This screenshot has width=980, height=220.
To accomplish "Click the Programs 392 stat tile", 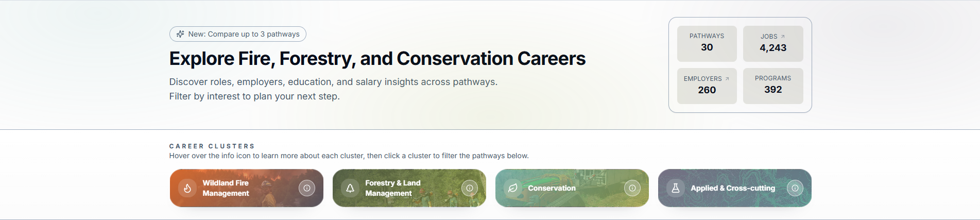I will 772,86.
